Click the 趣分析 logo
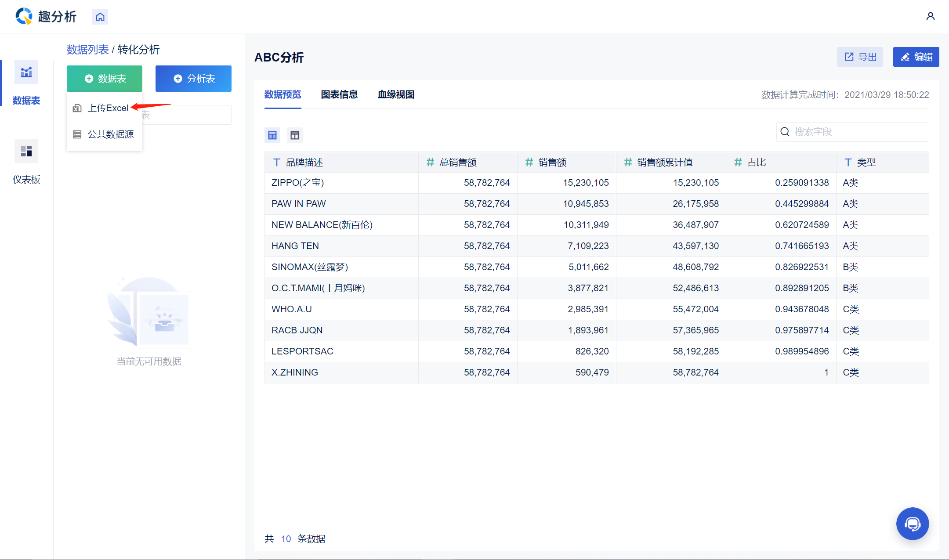The height and width of the screenshot is (560, 949). click(46, 17)
